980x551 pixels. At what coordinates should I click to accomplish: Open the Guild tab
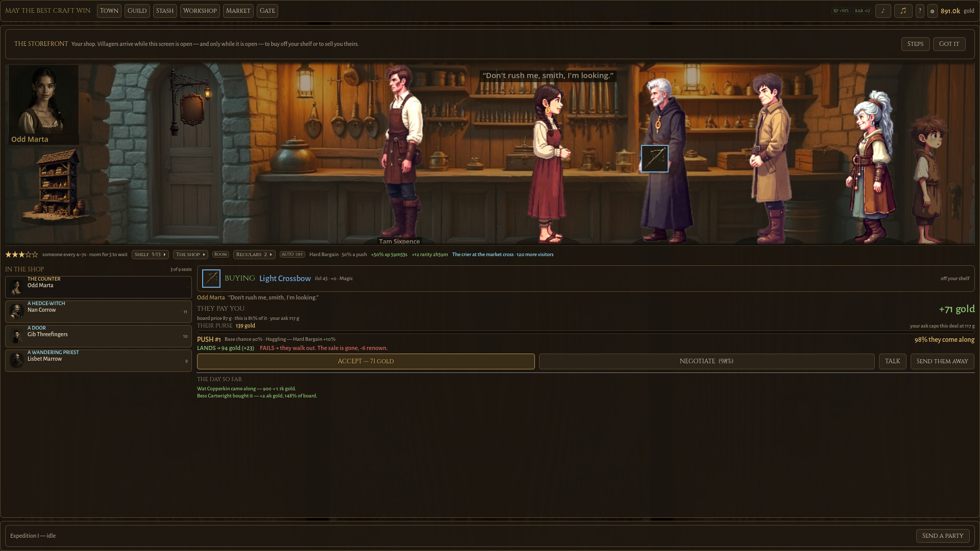(x=137, y=11)
